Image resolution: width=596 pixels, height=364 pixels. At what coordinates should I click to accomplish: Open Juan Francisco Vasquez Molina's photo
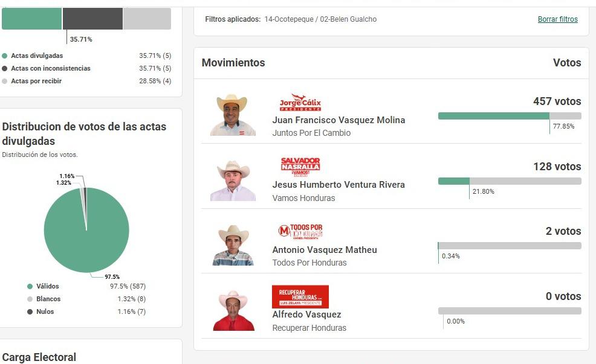point(233,115)
